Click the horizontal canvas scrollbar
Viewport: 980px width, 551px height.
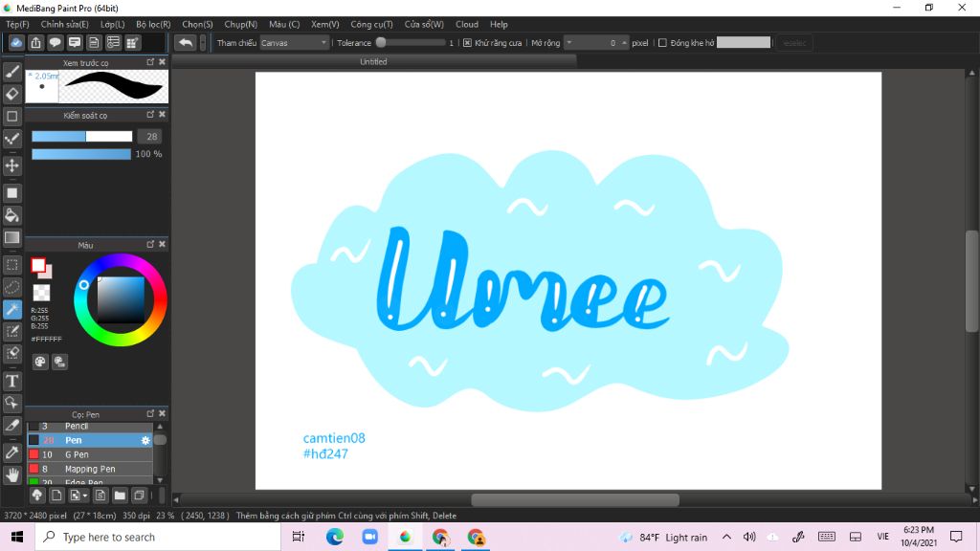point(574,499)
